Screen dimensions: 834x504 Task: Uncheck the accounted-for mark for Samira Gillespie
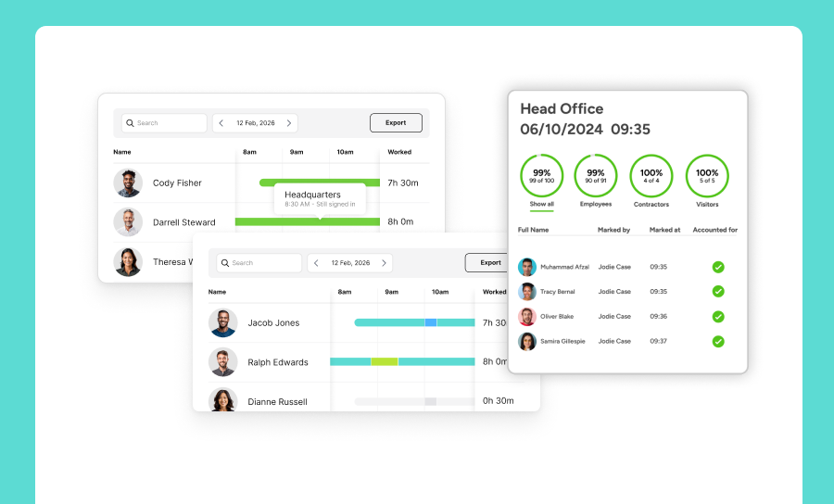[x=718, y=341]
